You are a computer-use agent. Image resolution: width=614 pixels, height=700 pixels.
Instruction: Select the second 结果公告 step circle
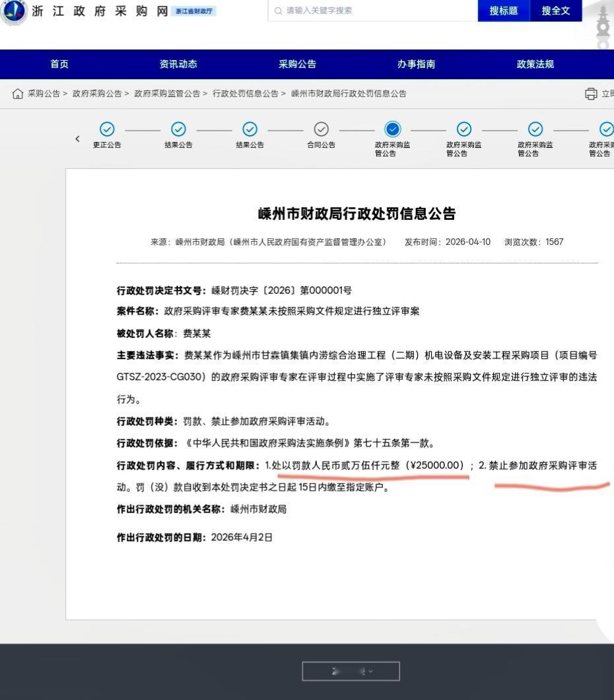[x=250, y=129]
